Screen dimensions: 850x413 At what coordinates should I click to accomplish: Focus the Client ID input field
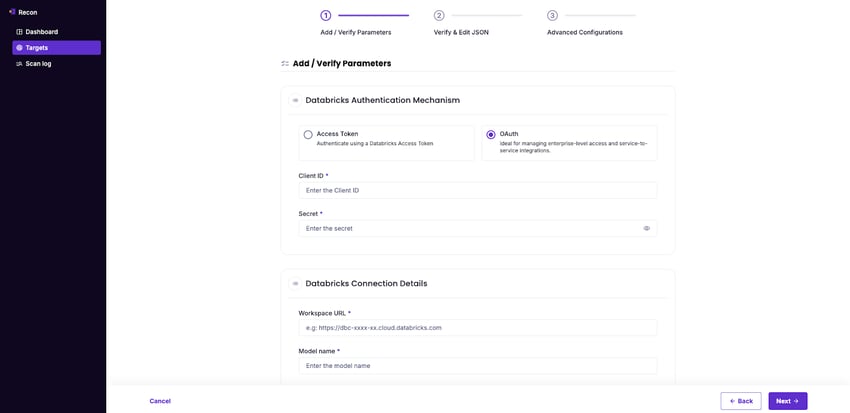click(477, 191)
